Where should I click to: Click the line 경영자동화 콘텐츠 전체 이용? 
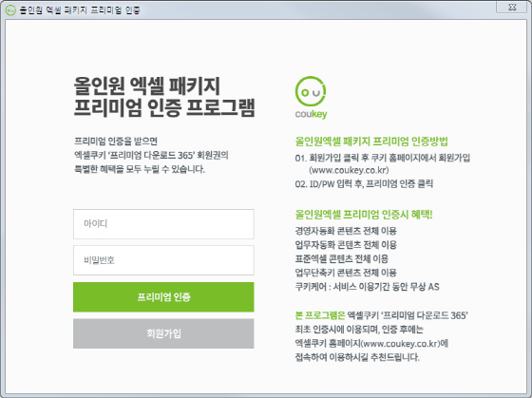pos(346,231)
